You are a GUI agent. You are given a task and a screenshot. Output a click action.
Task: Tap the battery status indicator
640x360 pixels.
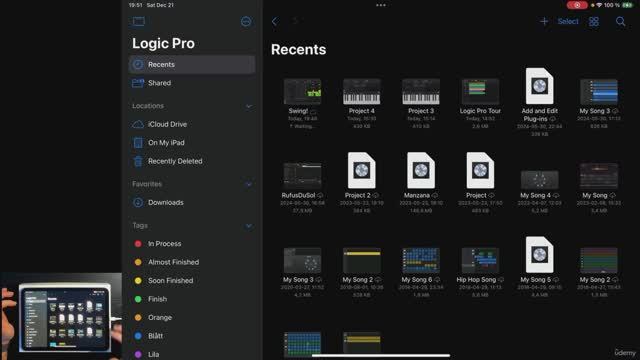(627, 5)
